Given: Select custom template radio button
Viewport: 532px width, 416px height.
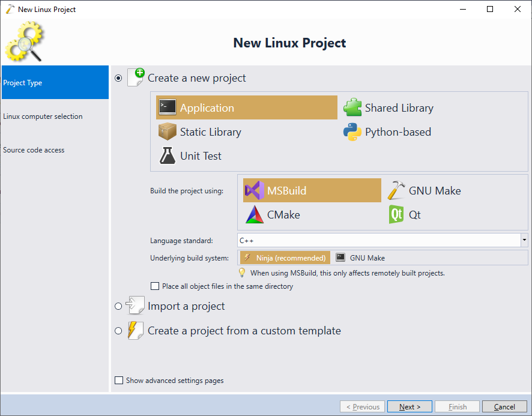Looking at the screenshot, I should coord(118,331).
